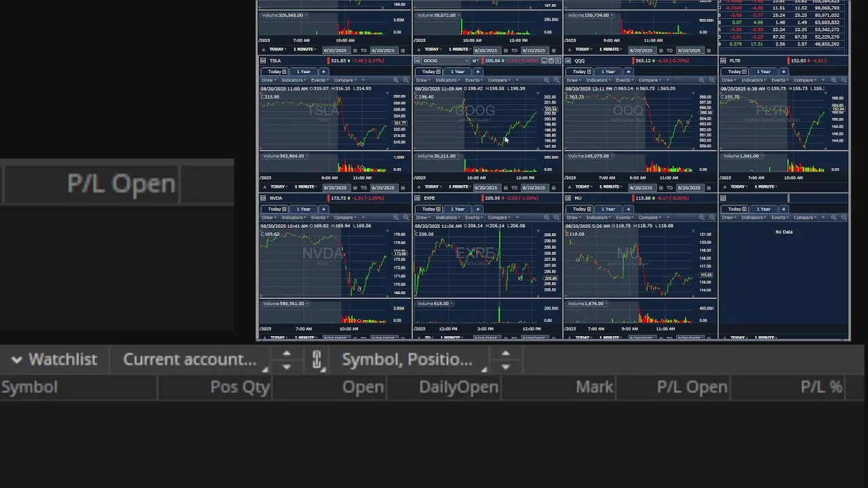Select the Today tab on QQQ chart

pyautogui.click(x=580, y=71)
